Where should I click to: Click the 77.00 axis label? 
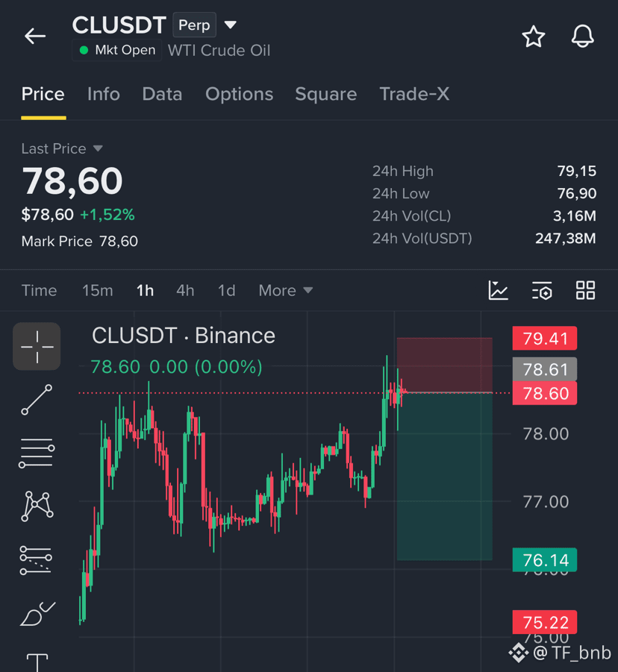[546, 502]
